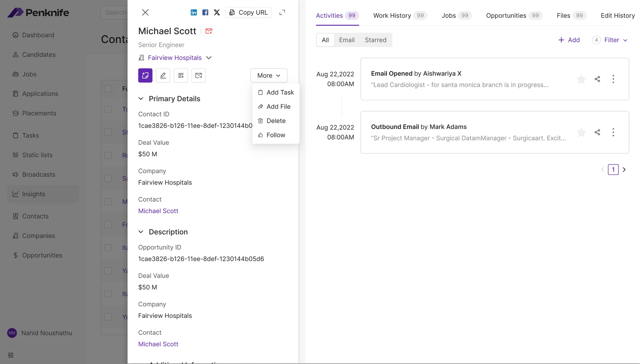Go to previous activities page arrow
The image size is (640, 364).
click(602, 170)
